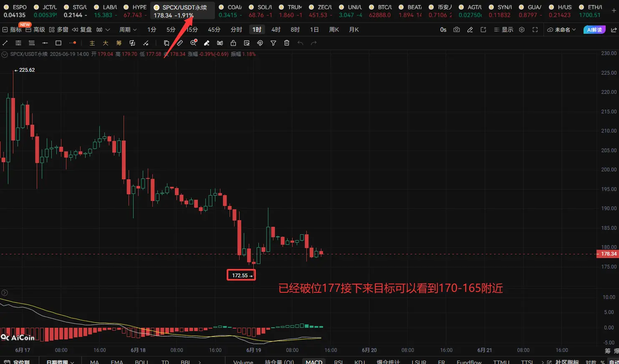Open 社区指标 community indicators
The image size is (619, 364).
(563, 362)
